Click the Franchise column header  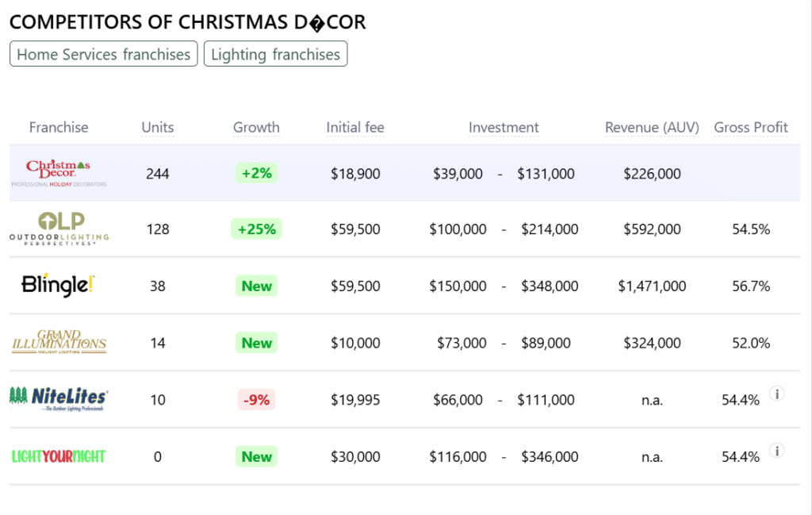(x=59, y=127)
